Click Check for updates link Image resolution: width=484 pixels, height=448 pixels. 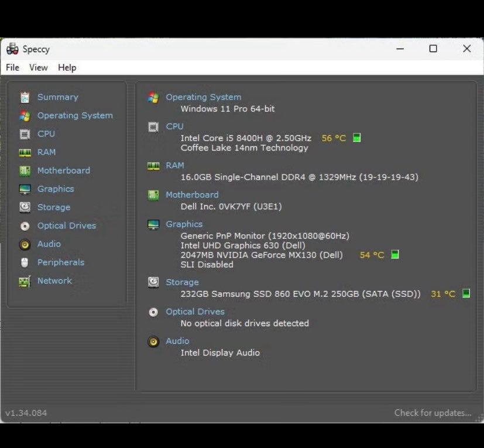(432, 413)
